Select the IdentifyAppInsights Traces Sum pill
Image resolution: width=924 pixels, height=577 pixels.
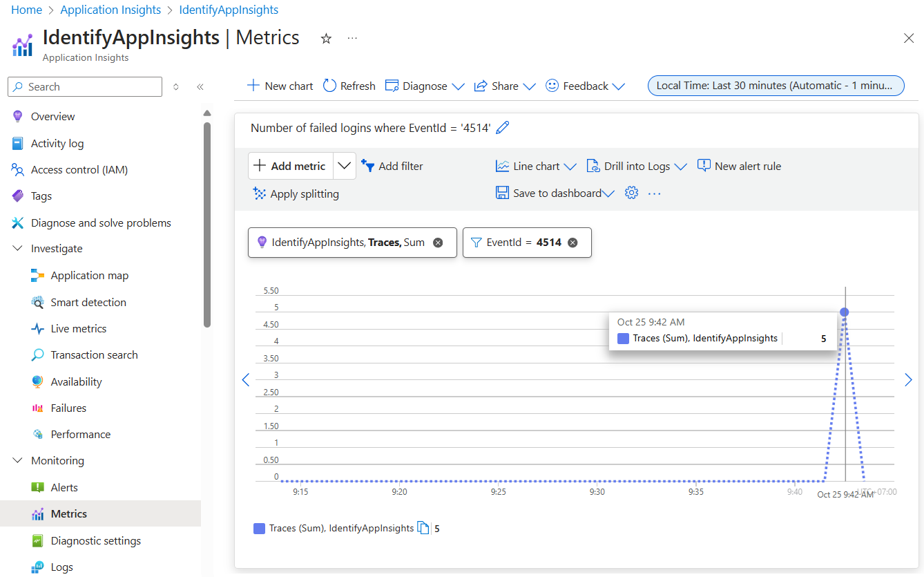click(352, 243)
